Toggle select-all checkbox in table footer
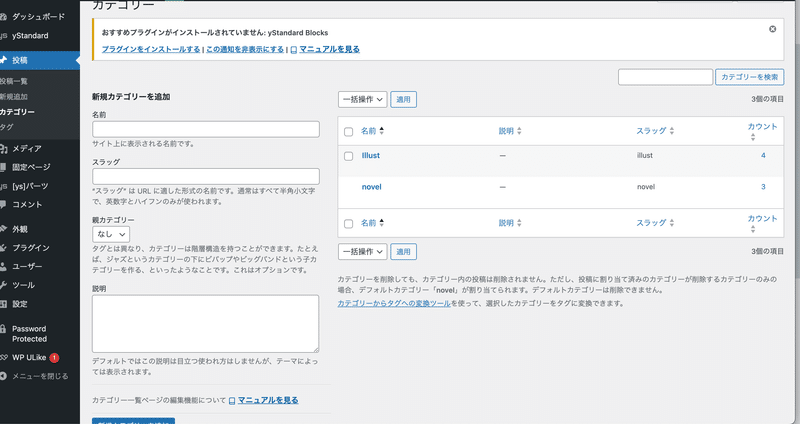 (x=348, y=223)
